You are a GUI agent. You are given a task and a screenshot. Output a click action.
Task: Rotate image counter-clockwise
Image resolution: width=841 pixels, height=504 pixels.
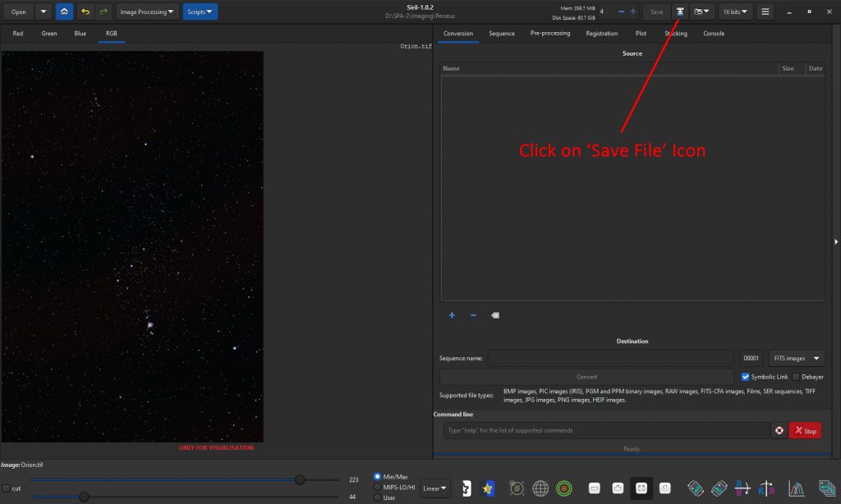[695, 488]
